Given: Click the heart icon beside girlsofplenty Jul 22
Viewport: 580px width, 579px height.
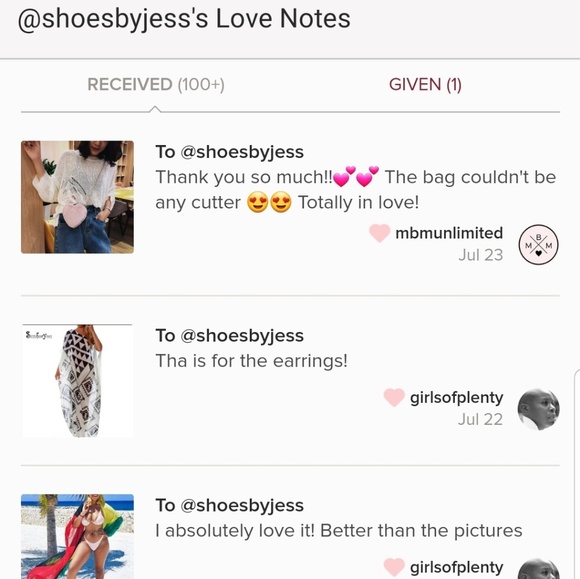Looking at the screenshot, I should pyautogui.click(x=394, y=397).
